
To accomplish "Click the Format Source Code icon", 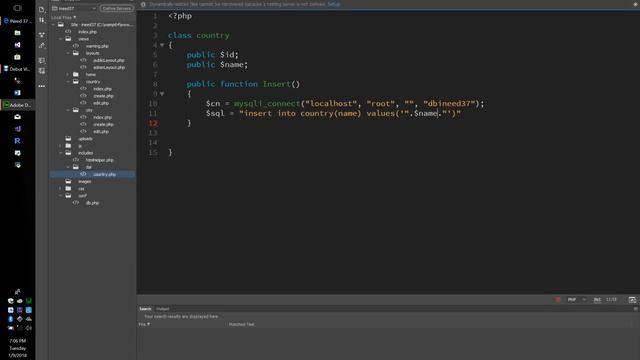I will (x=42, y=46).
